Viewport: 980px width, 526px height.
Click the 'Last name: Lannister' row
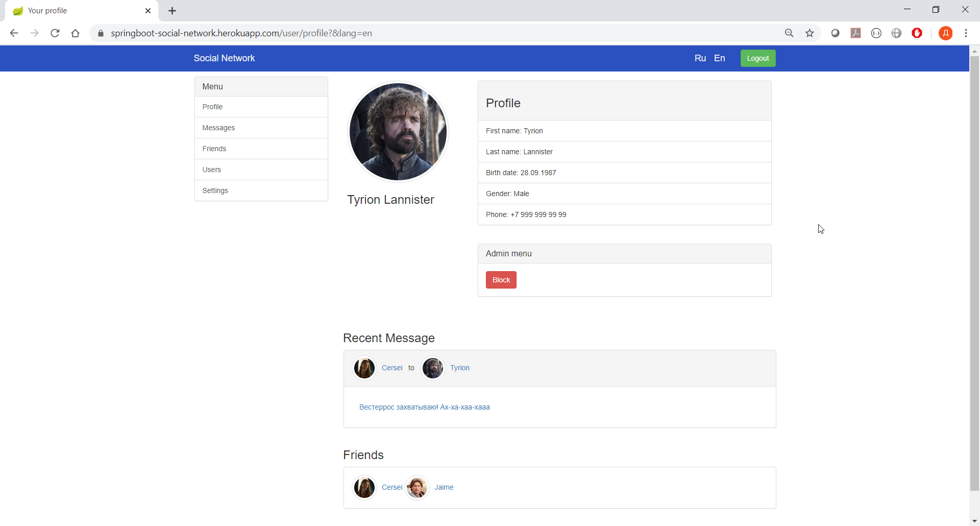[624, 152]
